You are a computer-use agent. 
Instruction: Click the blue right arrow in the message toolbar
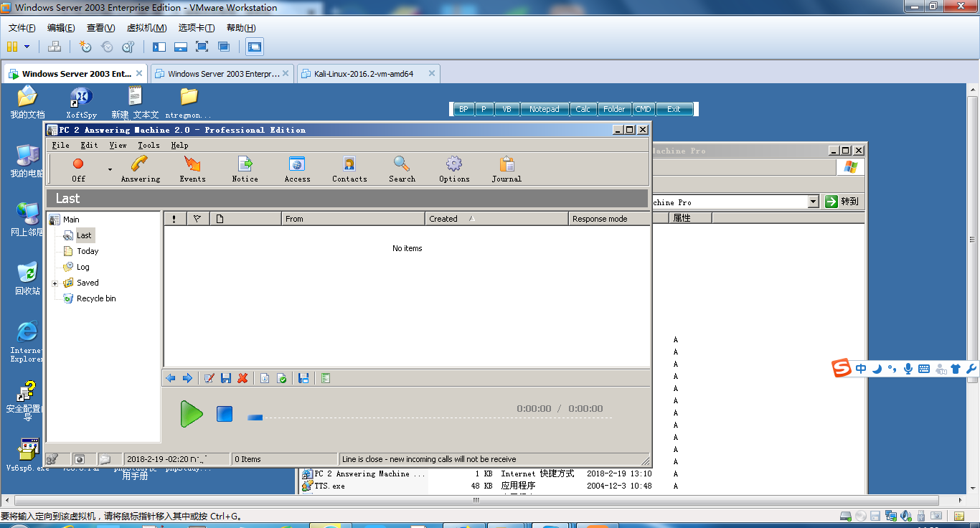(187, 378)
